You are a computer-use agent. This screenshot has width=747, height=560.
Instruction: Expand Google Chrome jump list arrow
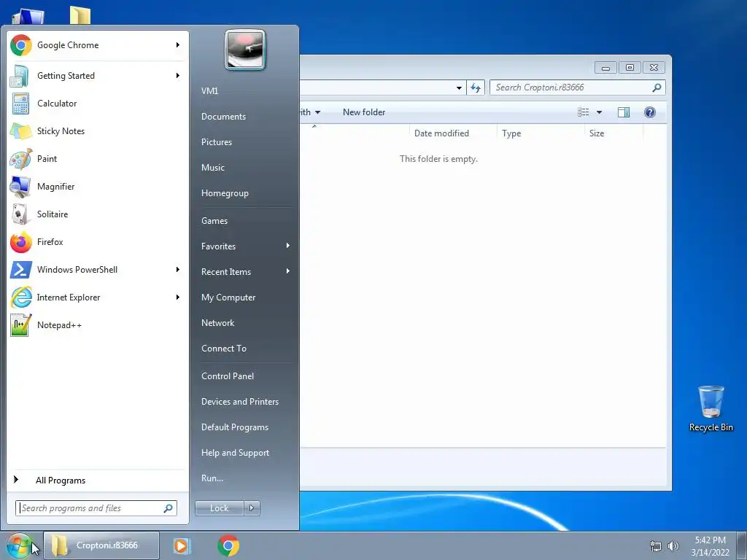178,45
